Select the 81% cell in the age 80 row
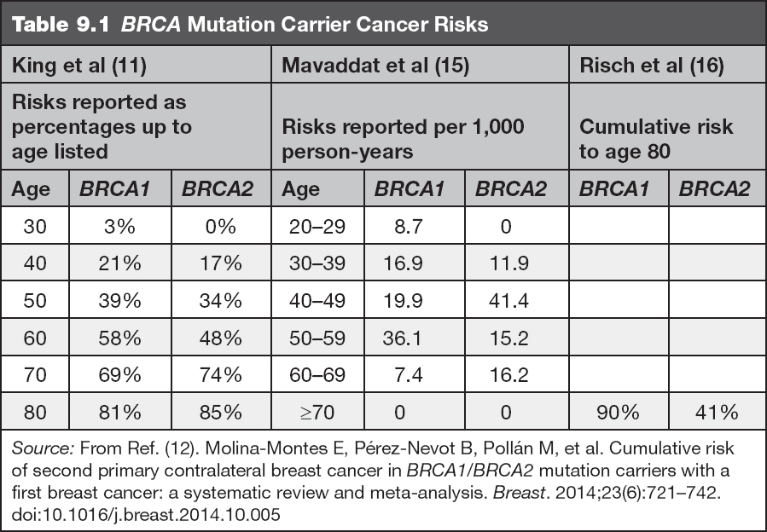 120,413
